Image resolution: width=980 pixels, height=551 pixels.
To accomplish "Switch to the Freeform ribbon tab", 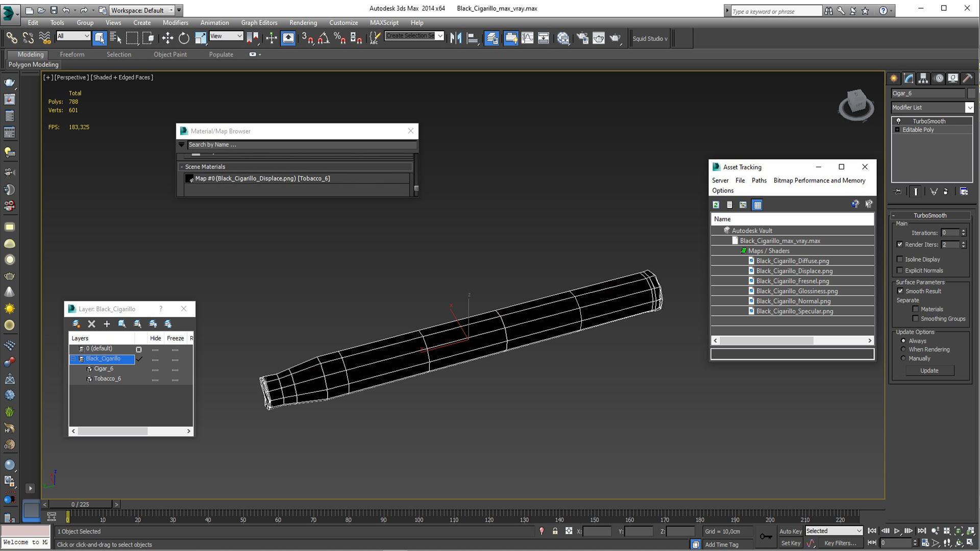I will 72,54.
